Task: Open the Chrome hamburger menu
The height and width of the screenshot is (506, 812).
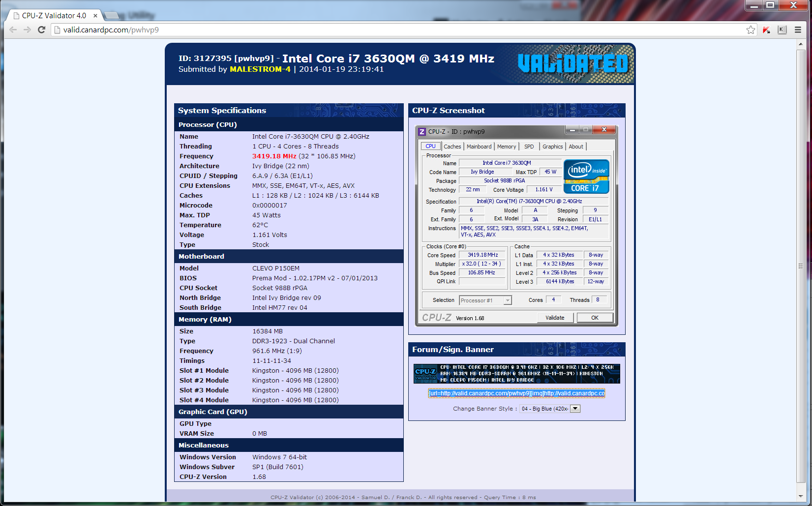Action: tap(798, 30)
